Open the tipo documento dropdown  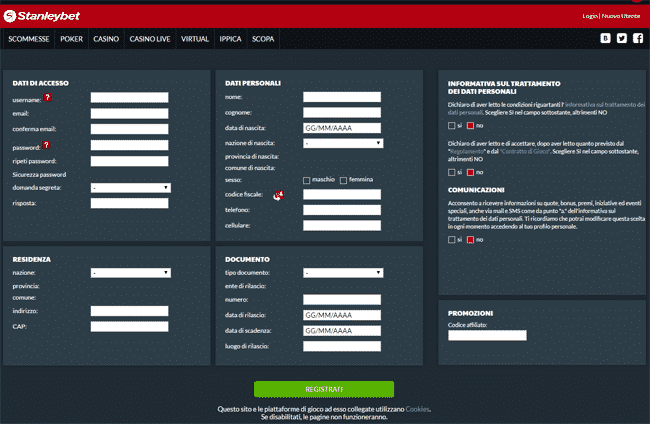343,273
